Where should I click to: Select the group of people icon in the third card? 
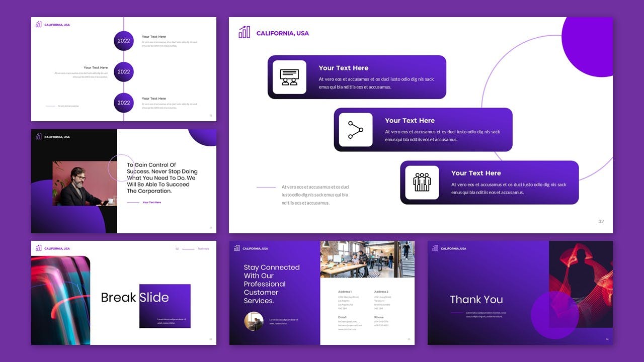pos(422,182)
